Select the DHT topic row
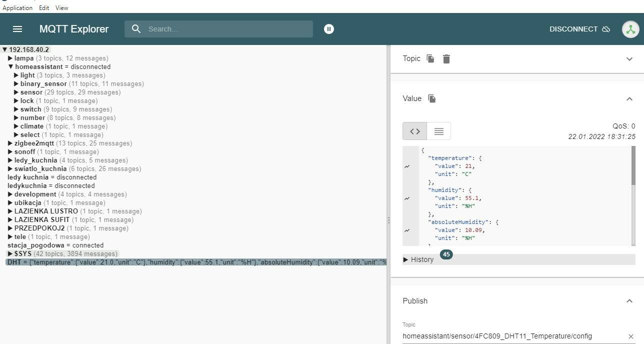 196,262
